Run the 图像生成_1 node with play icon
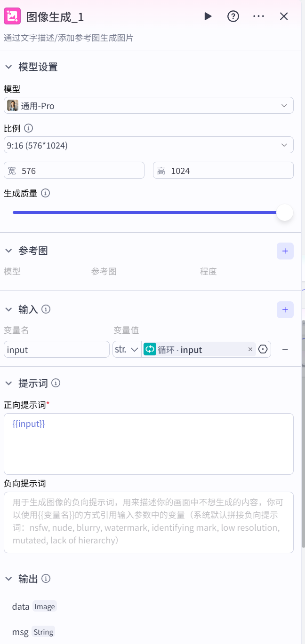 [208, 16]
